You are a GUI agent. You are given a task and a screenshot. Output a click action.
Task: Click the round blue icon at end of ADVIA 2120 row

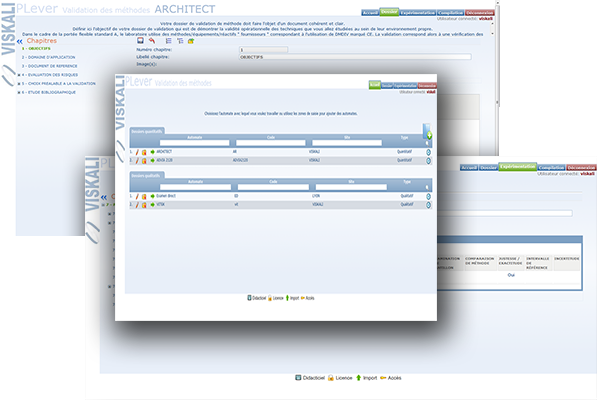[x=428, y=161]
